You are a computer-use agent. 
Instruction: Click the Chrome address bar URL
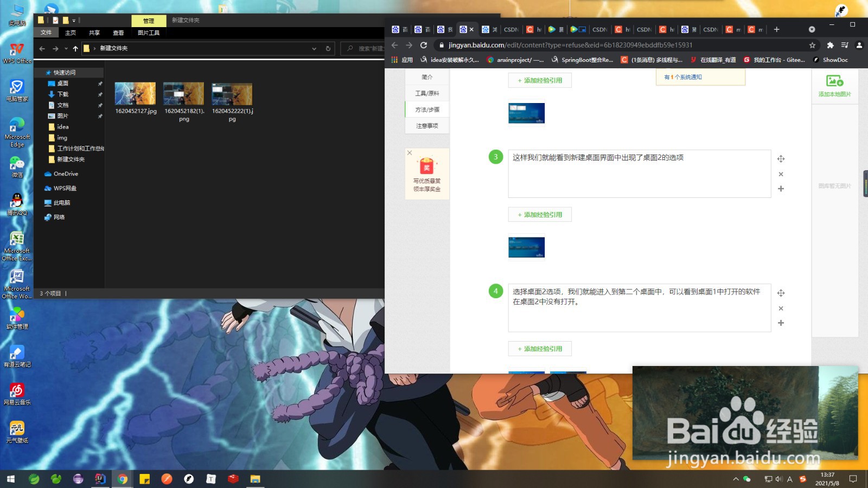coord(570,45)
